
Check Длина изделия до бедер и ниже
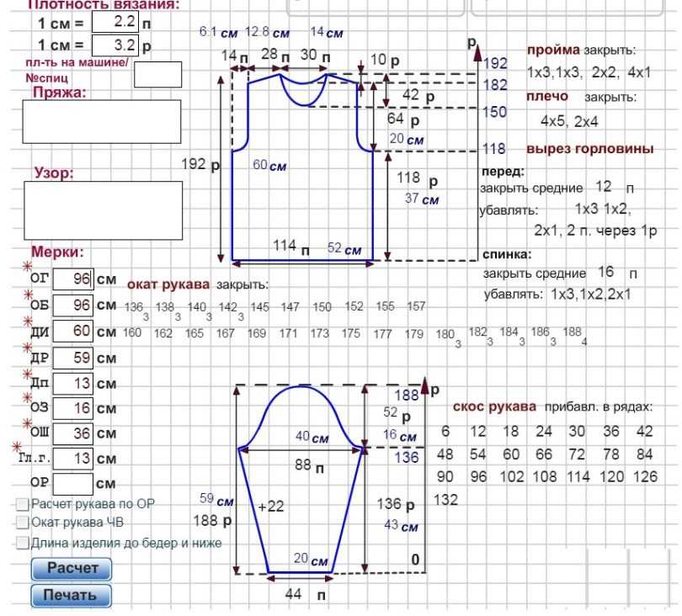coord(23,543)
